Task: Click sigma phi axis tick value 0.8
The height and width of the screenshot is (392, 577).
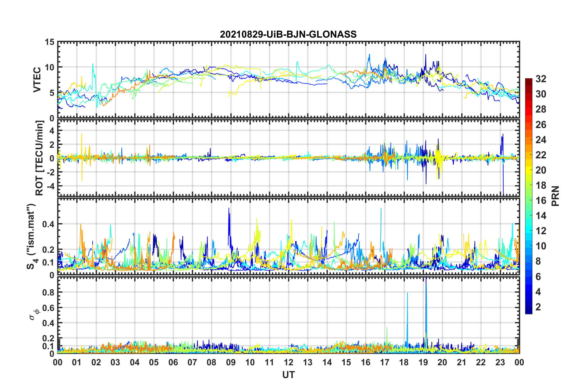Action: (48, 292)
